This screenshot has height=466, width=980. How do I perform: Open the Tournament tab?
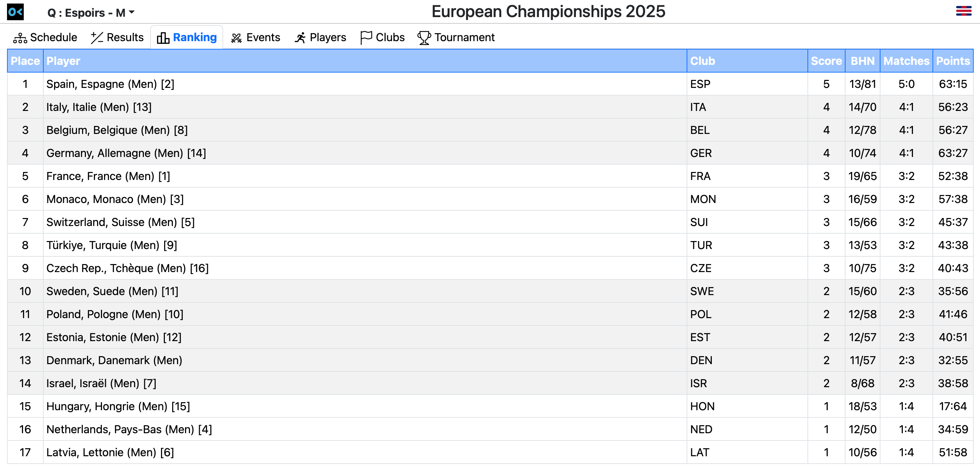point(464,37)
